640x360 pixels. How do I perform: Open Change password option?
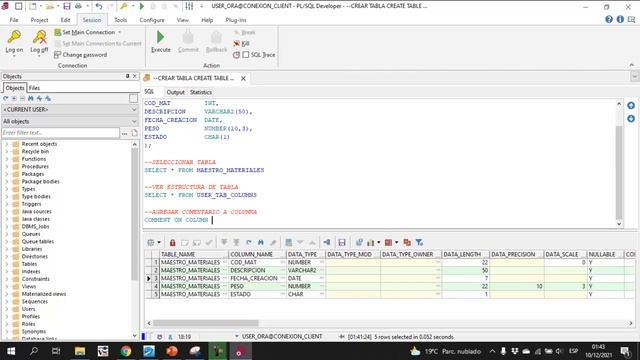point(80,55)
